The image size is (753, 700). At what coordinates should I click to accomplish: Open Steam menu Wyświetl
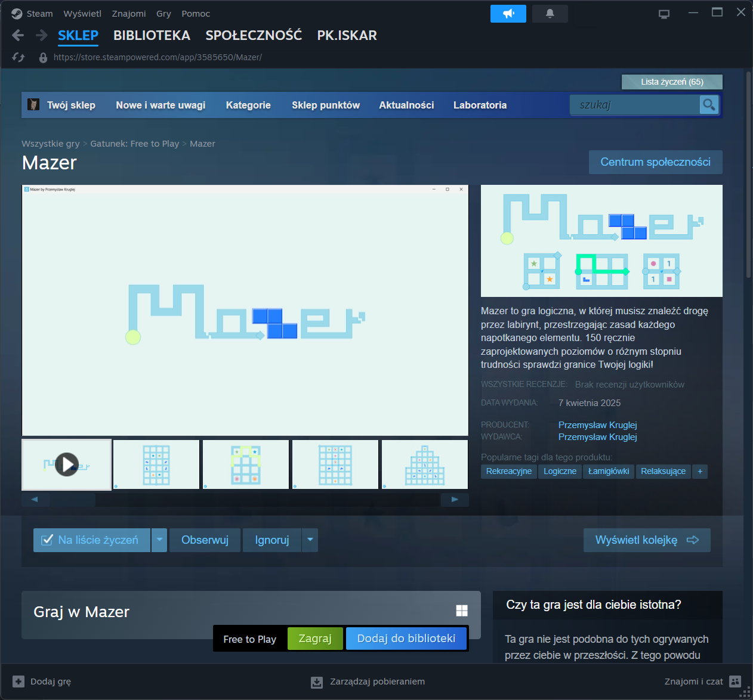82,14
